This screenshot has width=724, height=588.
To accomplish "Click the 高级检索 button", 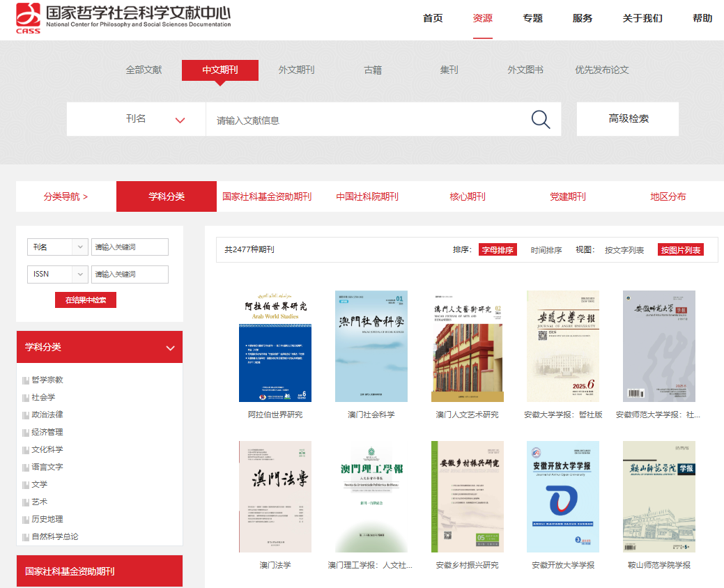I will pos(628,119).
